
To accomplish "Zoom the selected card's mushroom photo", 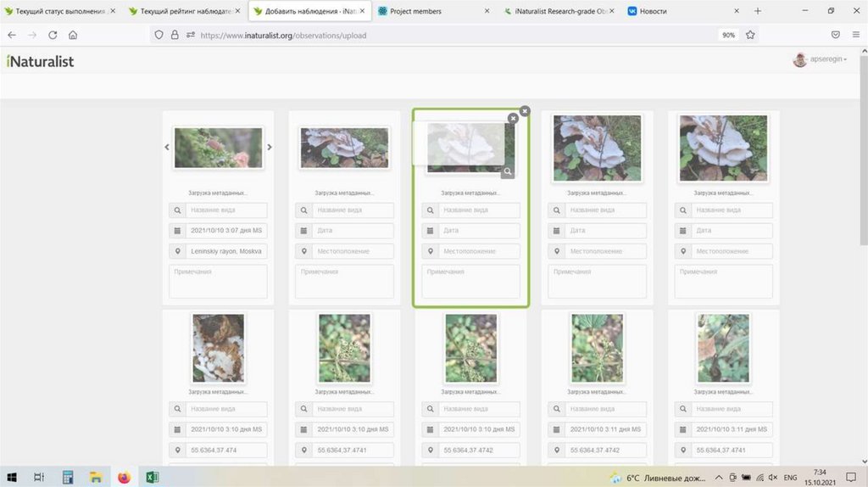I will point(508,171).
